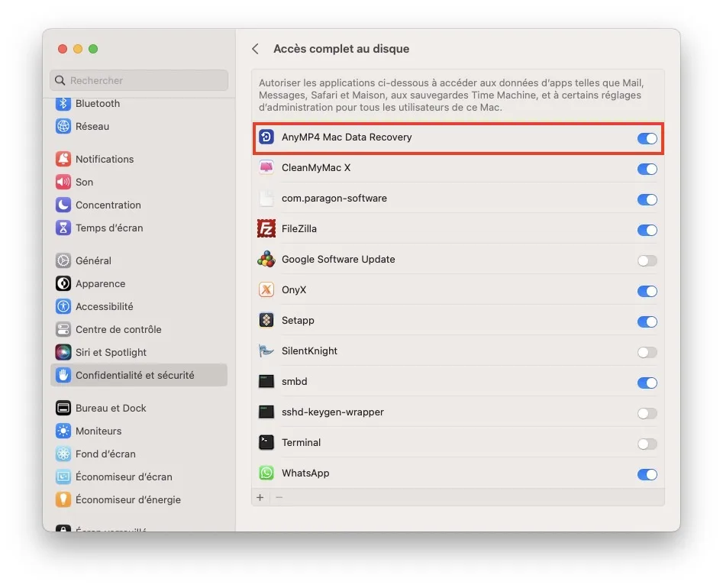Disable full disk access for CleanMyMac X
This screenshot has width=723, height=588.
pos(647,169)
